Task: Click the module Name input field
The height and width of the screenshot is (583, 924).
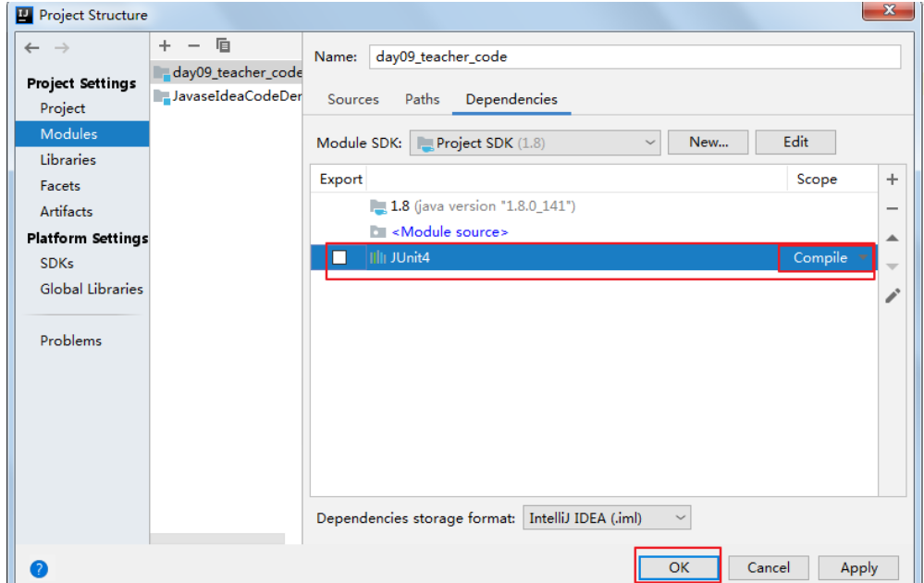Action: point(634,56)
